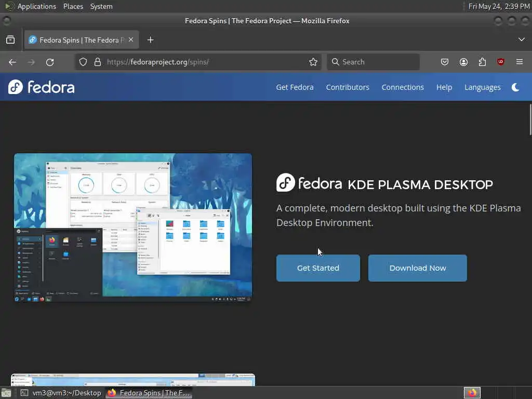Click the search magnifier icon in the Search box
This screenshot has width=532, height=399.
[x=335, y=62]
